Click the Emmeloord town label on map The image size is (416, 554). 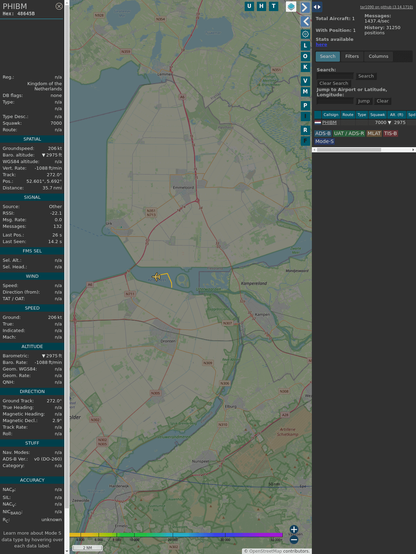(183, 187)
